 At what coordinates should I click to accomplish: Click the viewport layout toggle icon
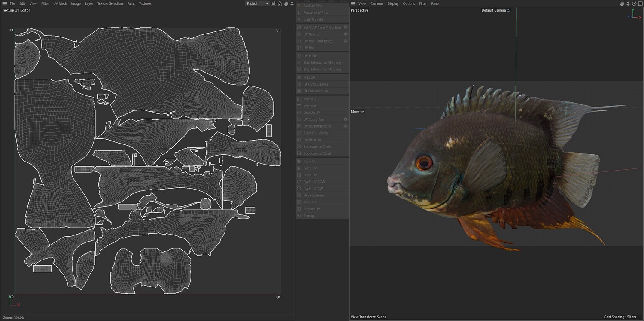[x=640, y=3]
